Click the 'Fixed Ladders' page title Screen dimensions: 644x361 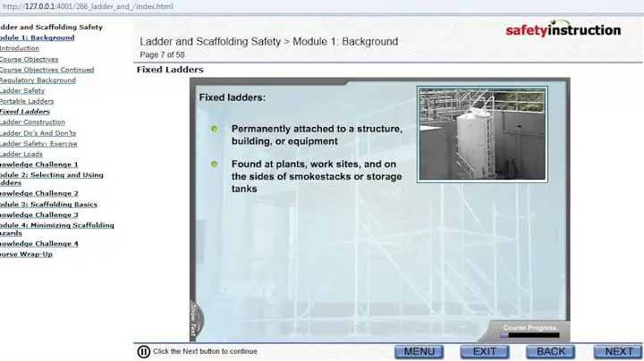click(170, 70)
